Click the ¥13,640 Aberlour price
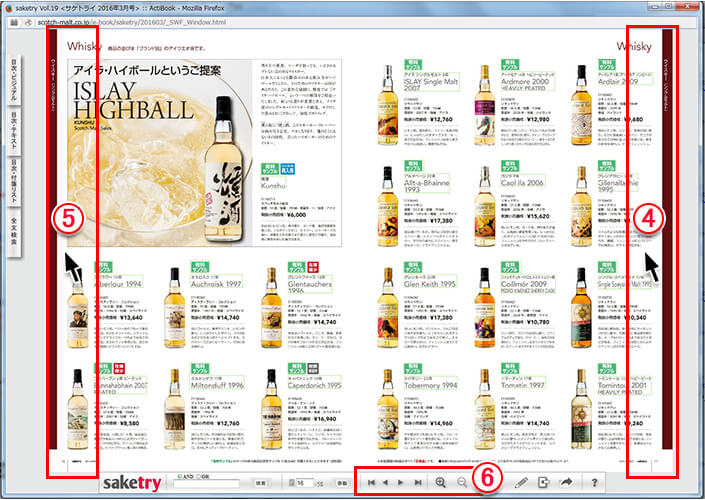The image size is (705, 500). point(131,318)
